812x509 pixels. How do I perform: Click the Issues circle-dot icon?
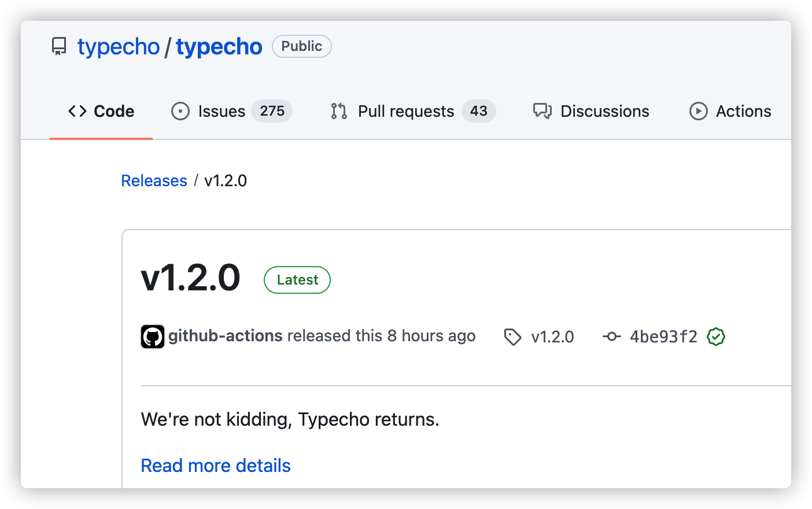point(180,111)
